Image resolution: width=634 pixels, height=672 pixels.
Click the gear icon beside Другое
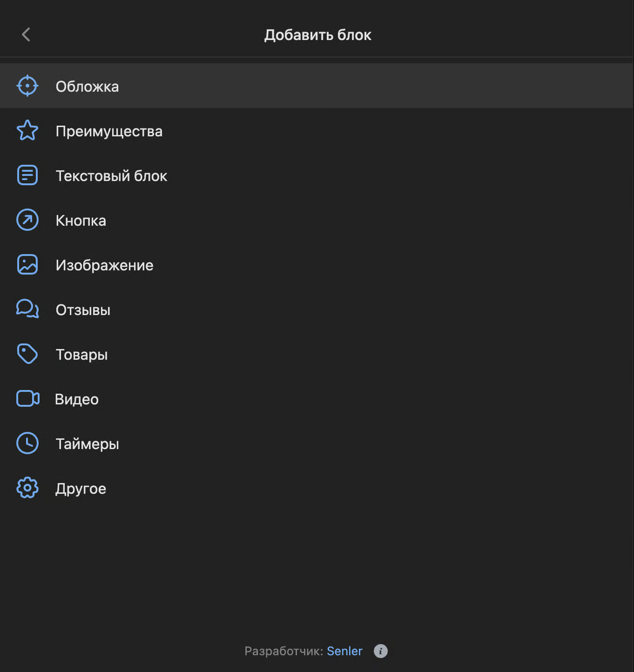[x=27, y=488]
